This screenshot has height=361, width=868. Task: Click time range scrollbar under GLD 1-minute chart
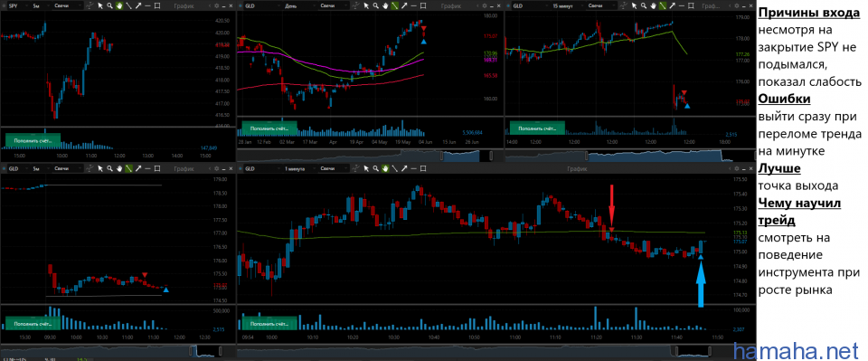(495, 351)
